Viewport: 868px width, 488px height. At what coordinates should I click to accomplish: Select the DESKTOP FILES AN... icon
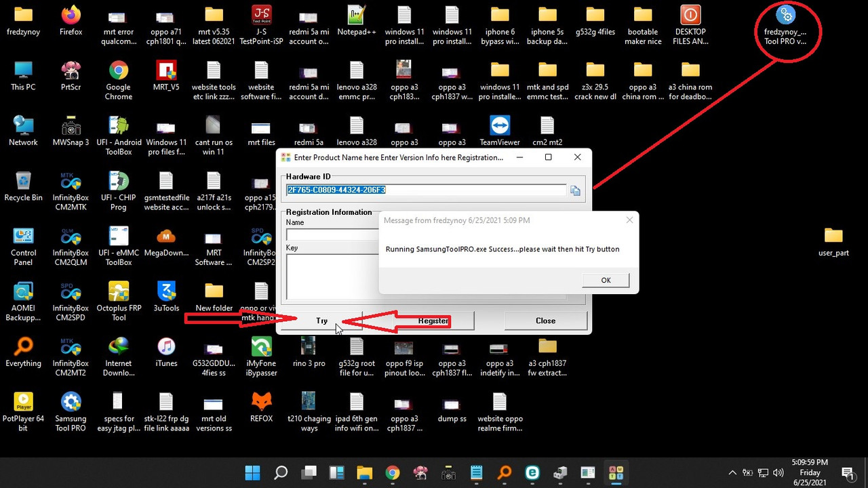point(690,25)
